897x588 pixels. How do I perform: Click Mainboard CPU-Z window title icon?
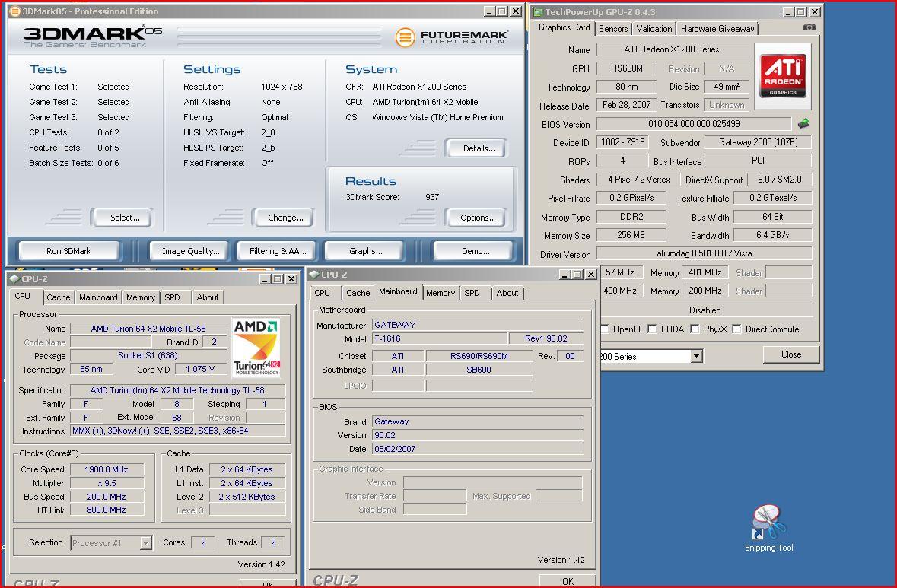tap(314, 275)
